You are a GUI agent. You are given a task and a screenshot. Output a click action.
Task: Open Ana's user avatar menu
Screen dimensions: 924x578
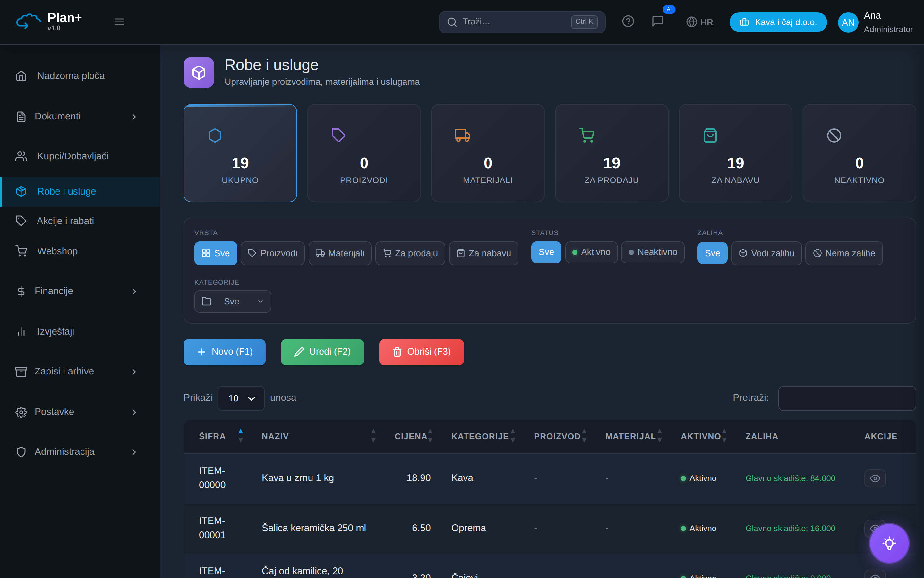tap(848, 22)
